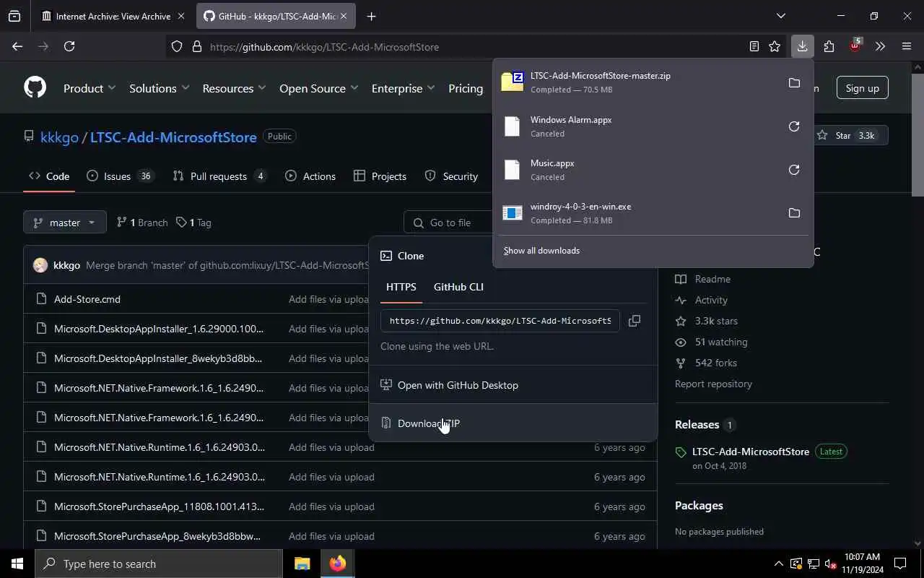Show folder for LTSC-Add-MicrosoftStore-master.zip
This screenshot has height=578, width=924.
794,83
